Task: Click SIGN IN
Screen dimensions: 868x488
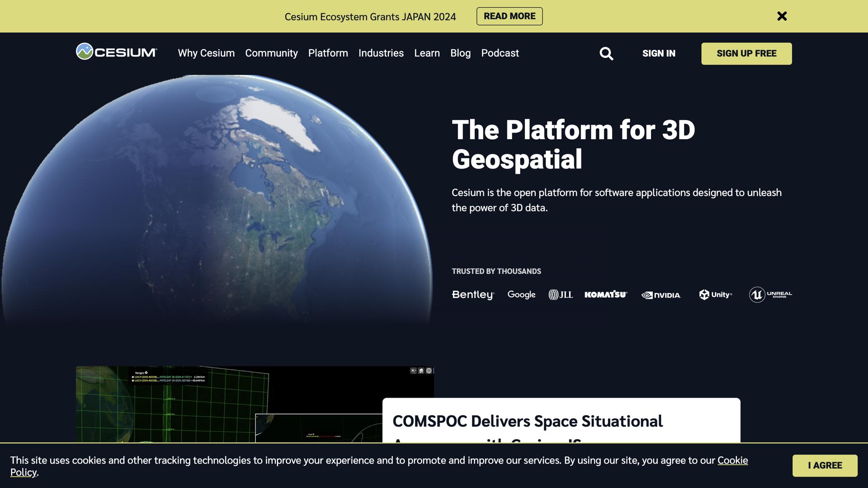Action: 659,53
